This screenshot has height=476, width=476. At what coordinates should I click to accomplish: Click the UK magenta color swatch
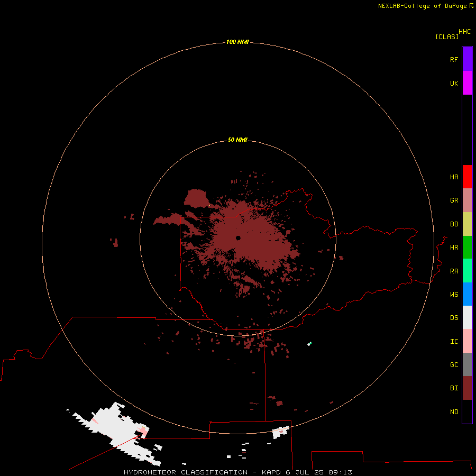[467, 83]
